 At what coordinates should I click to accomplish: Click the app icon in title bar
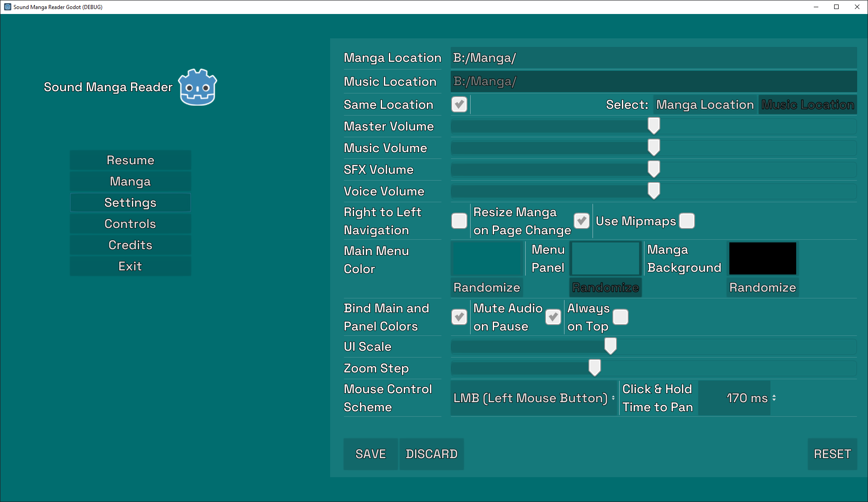click(7, 7)
